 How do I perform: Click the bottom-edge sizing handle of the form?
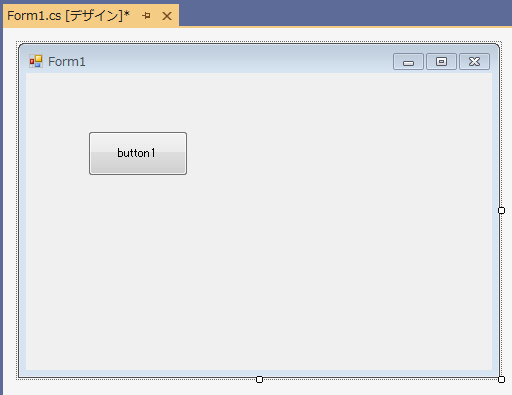point(259,379)
